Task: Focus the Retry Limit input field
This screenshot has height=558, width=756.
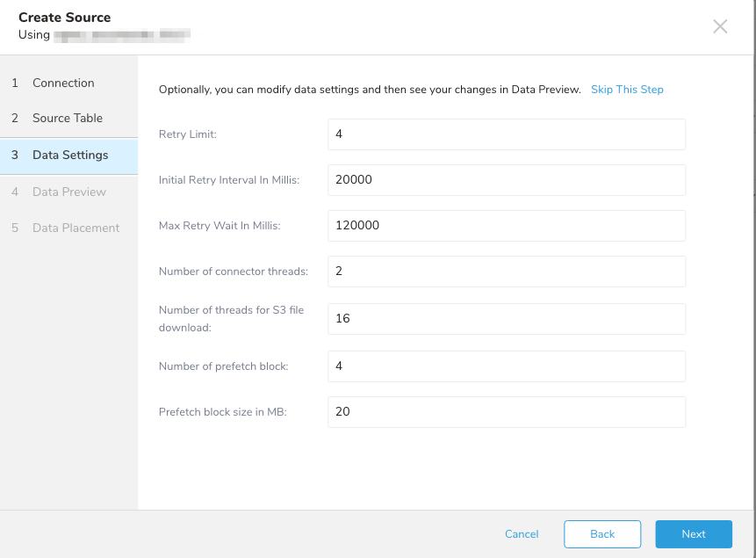Action: click(506, 134)
